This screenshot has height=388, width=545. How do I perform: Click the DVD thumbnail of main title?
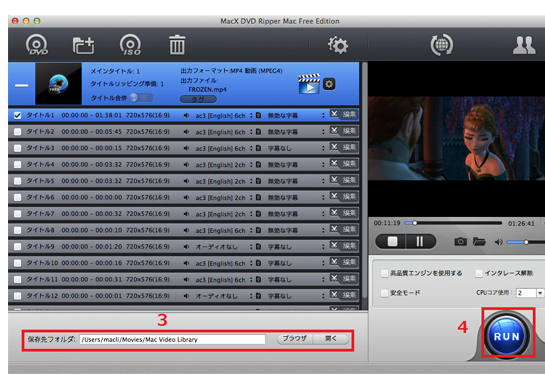coord(58,84)
